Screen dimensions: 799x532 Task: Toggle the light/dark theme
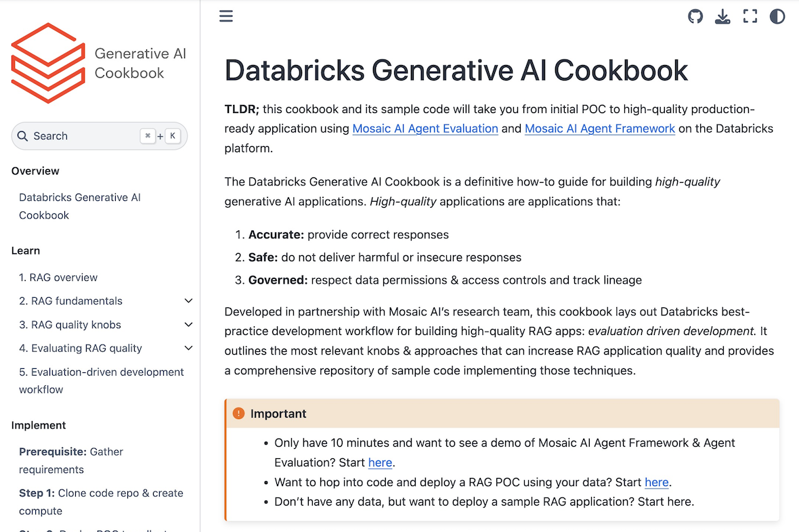tap(777, 16)
